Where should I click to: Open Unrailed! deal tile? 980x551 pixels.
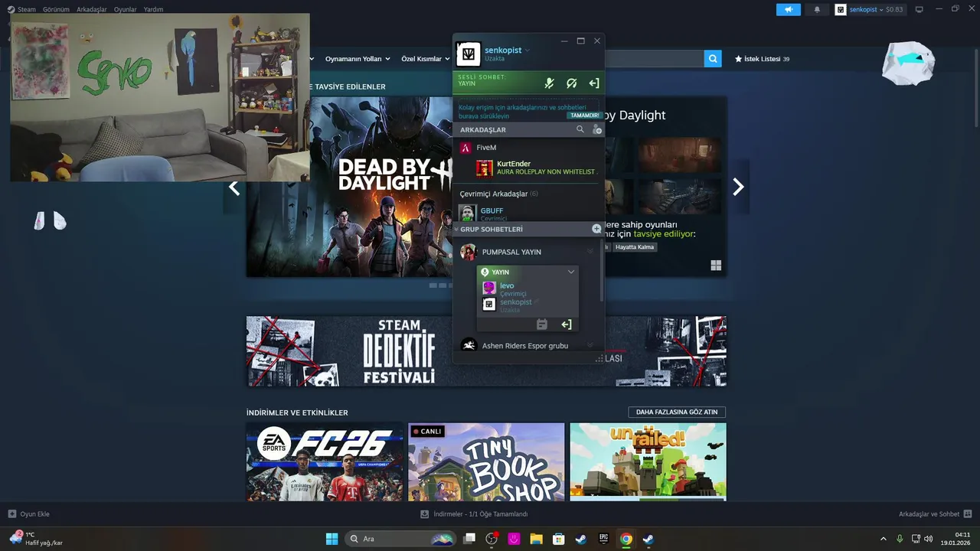click(x=648, y=462)
